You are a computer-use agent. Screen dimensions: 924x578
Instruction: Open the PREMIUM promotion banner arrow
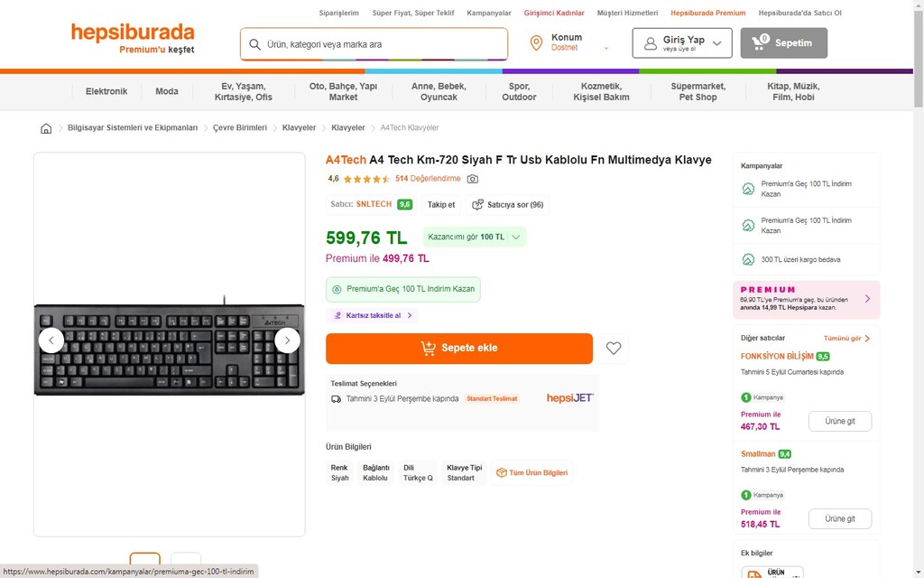[x=867, y=299]
